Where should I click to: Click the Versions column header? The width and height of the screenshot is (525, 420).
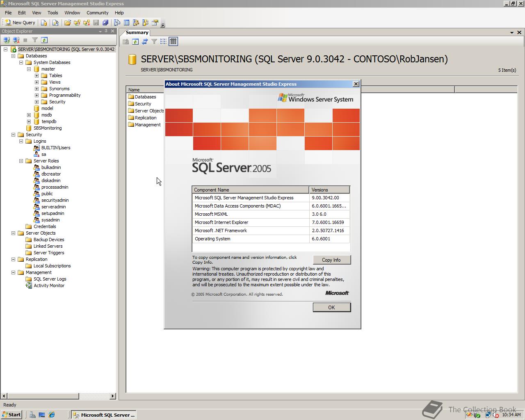point(329,190)
